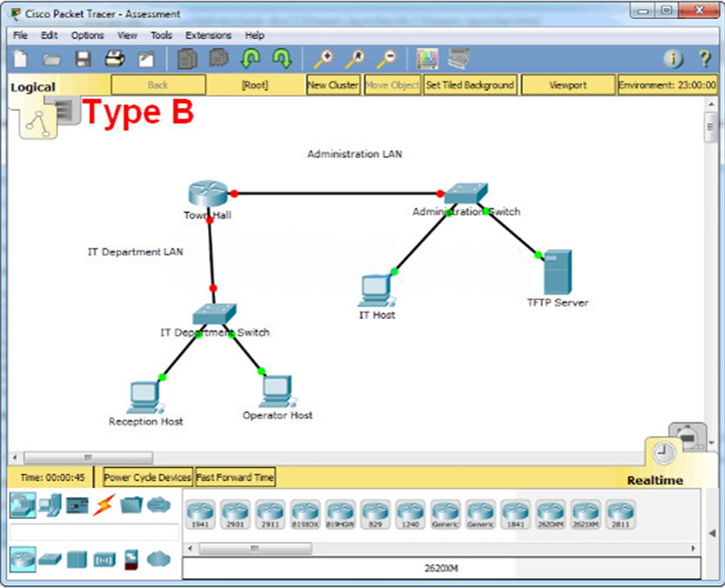Open the View menu

[x=127, y=35]
